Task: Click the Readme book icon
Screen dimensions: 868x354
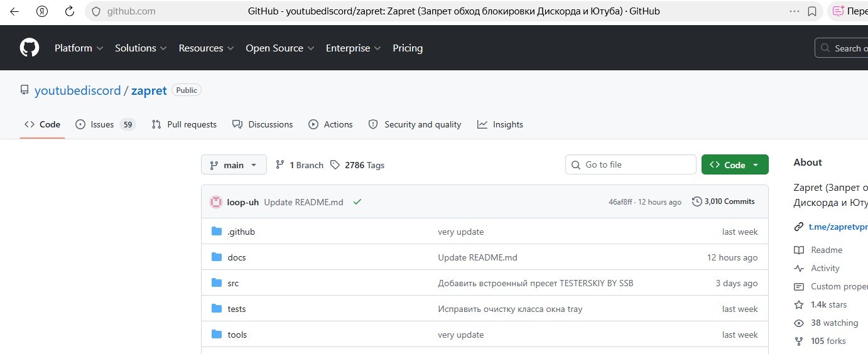Action: tap(799, 250)
